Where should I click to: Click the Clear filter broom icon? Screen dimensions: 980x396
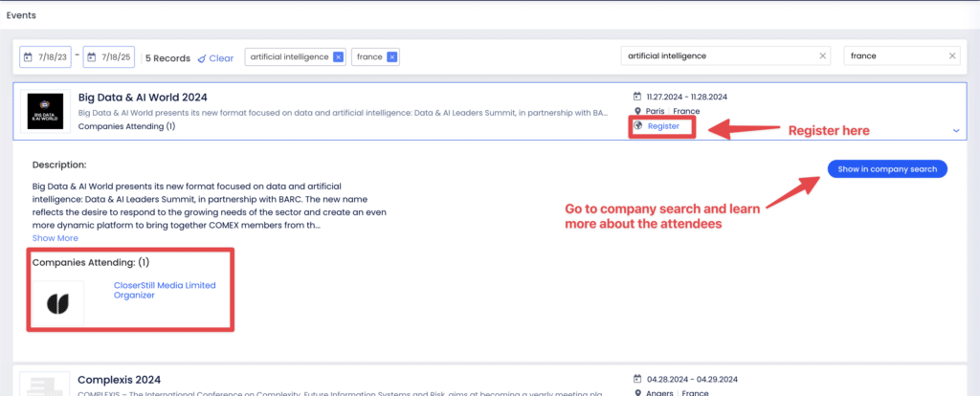(x=202, y=58)
